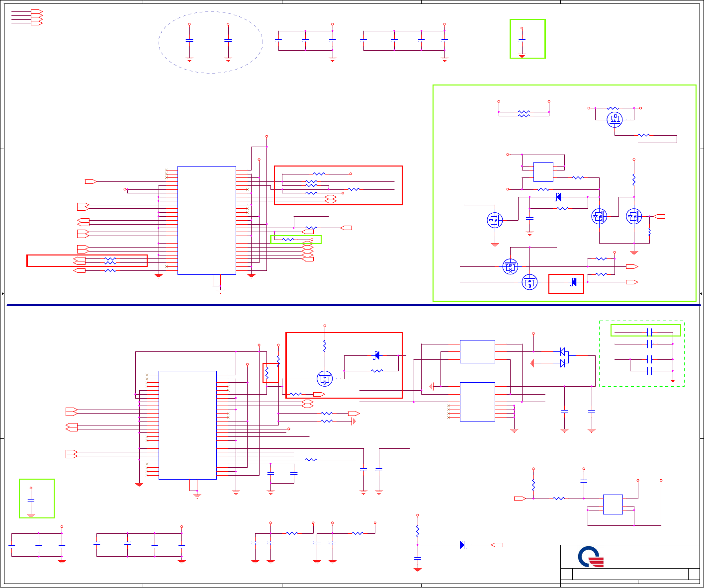Click the grounded MOSFET on the left of green region

pos(495,220)
